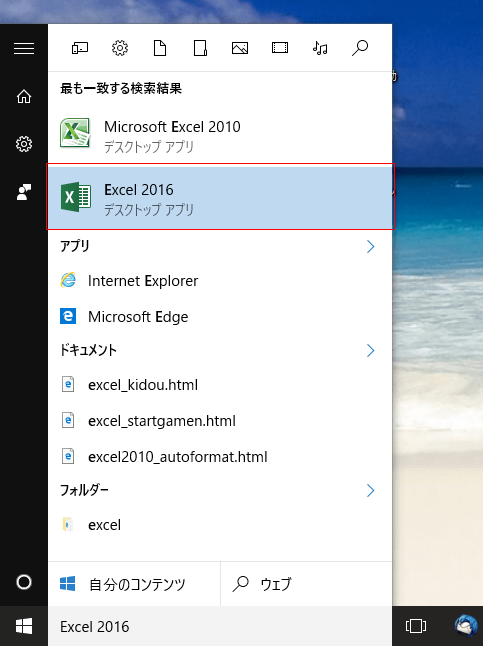Screen dimensions: 483x646
Task: Open Internet Explorer from app results
Action: [220, 281]
